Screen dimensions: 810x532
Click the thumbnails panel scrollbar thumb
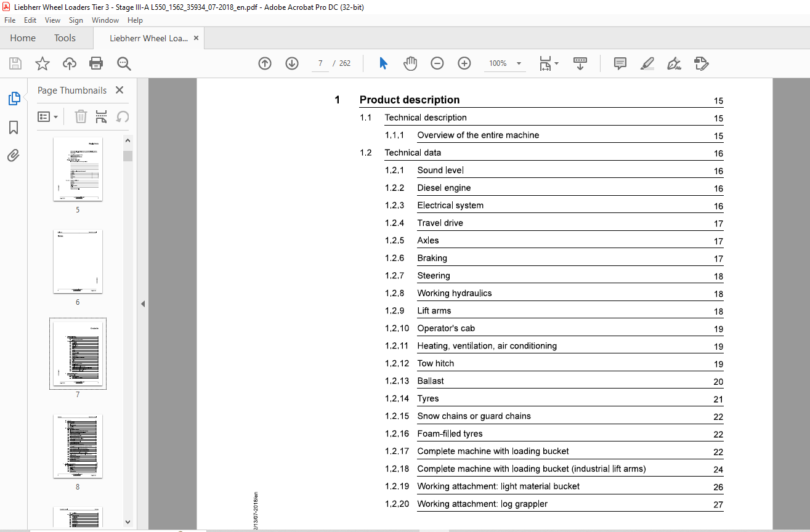[x=128, y=155]
